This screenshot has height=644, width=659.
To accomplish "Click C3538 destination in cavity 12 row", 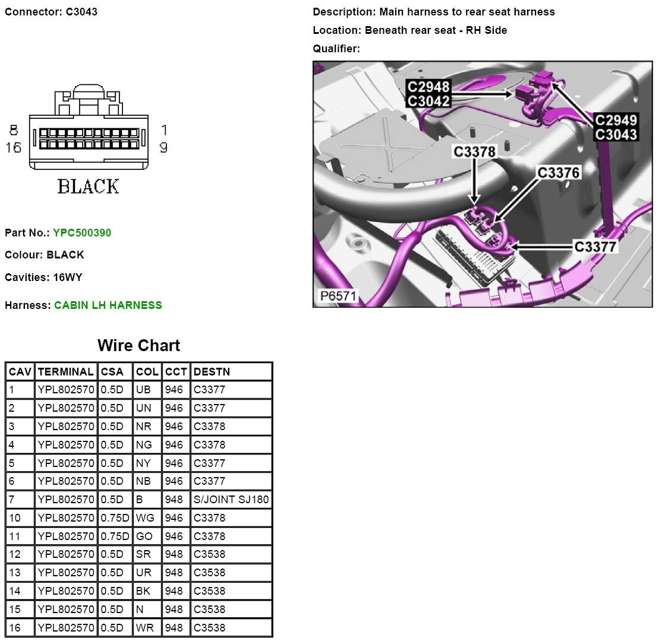I will (210, 554).
